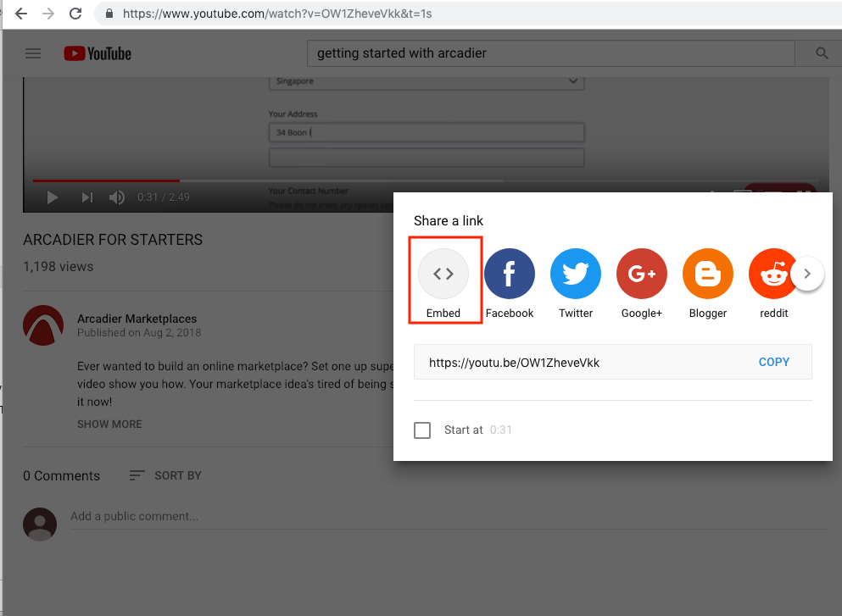Share to Blogger
Screen dimensions: 842x616
pos(708,283)
